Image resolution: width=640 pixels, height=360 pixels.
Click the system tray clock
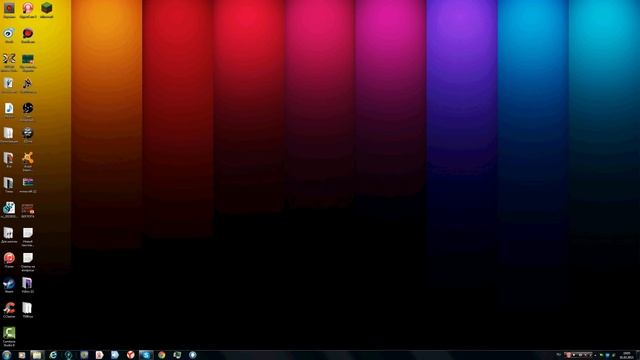coord(626,355)
